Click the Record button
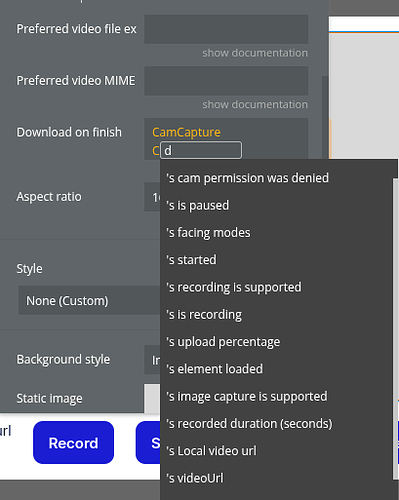 pos(73,443)
